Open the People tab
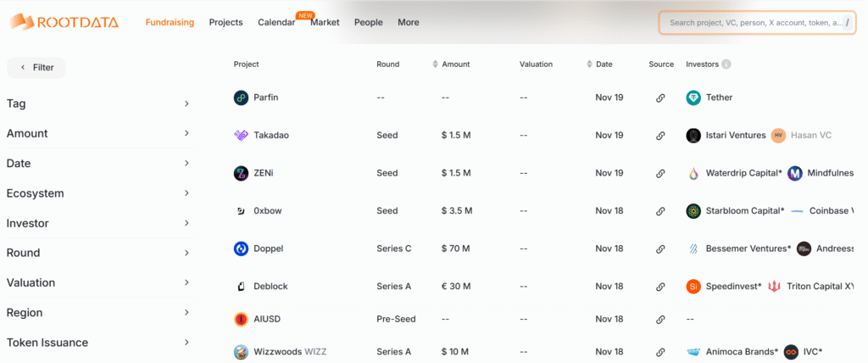868x363 pixels. [x=369, y=22]
